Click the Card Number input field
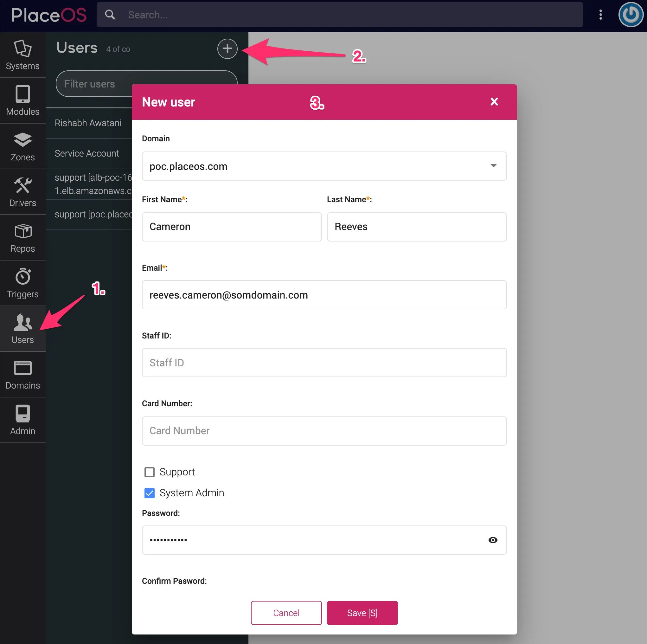Screen dimensions: 647x644 click(x=324, y=431)
